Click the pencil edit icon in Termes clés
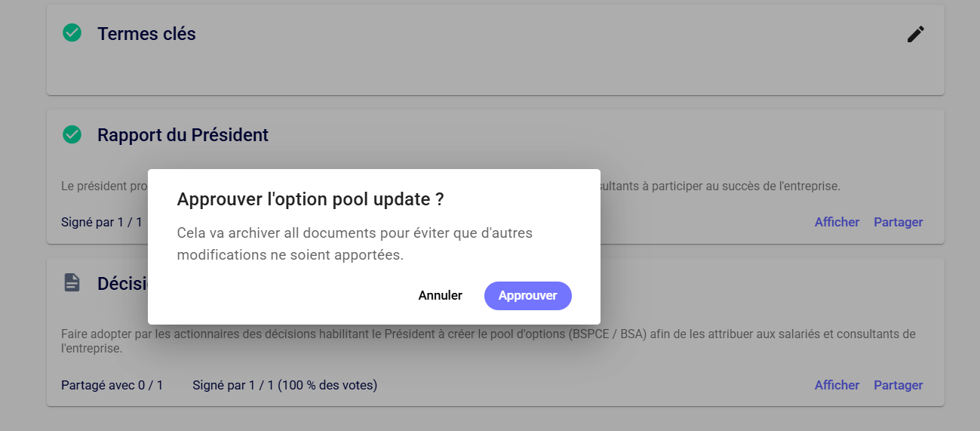The height and width of the screenshot is (431, 980). pyautogui.click(x=915, y=34)
